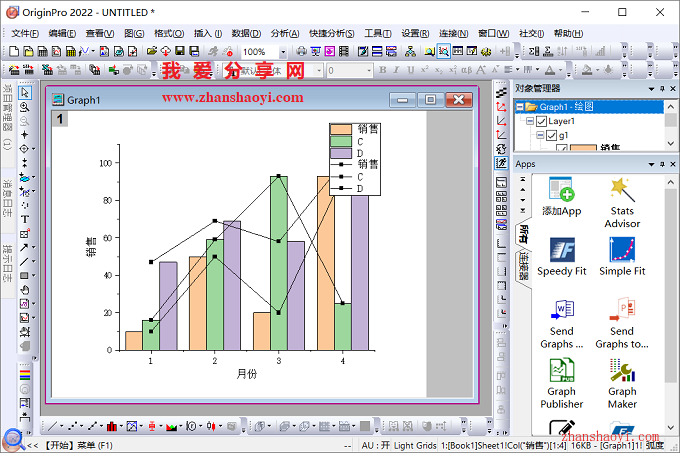Launch the Simple Fit app

622,257
